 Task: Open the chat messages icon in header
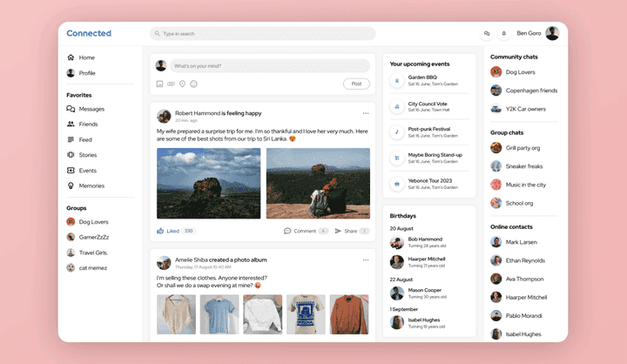(x=487, y=34)
